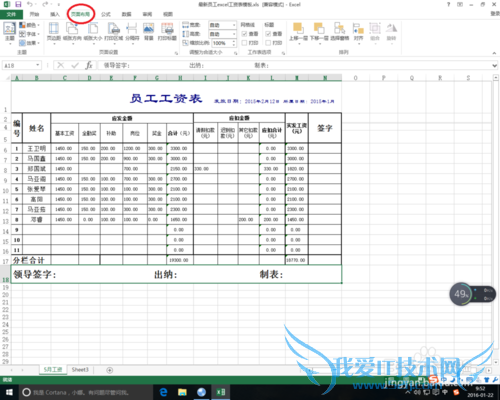Screen dimensions: 500x400
Task: Click the Excel taskbar icon
Action: point(221,392)
